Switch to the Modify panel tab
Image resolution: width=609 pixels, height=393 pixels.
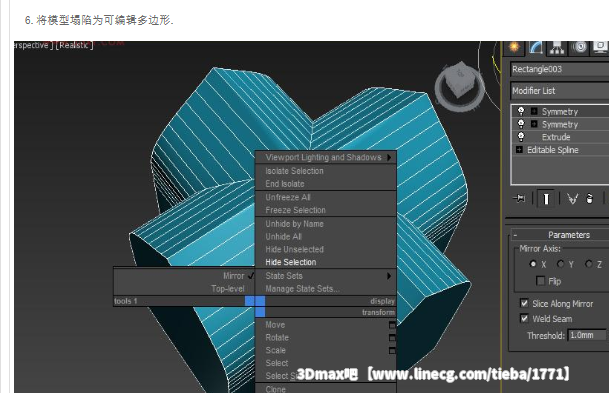[x=536, y=47]
